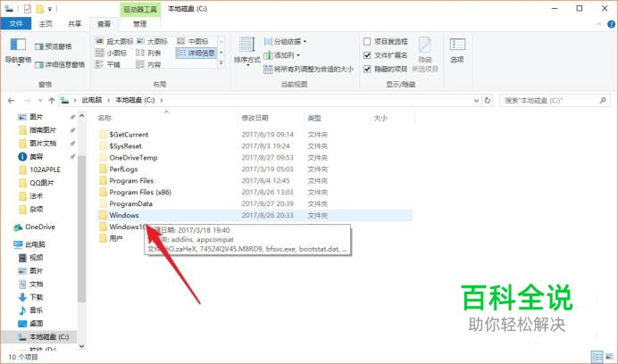Click the Up one level arrow
618x364 pixels.
(51, 101)
